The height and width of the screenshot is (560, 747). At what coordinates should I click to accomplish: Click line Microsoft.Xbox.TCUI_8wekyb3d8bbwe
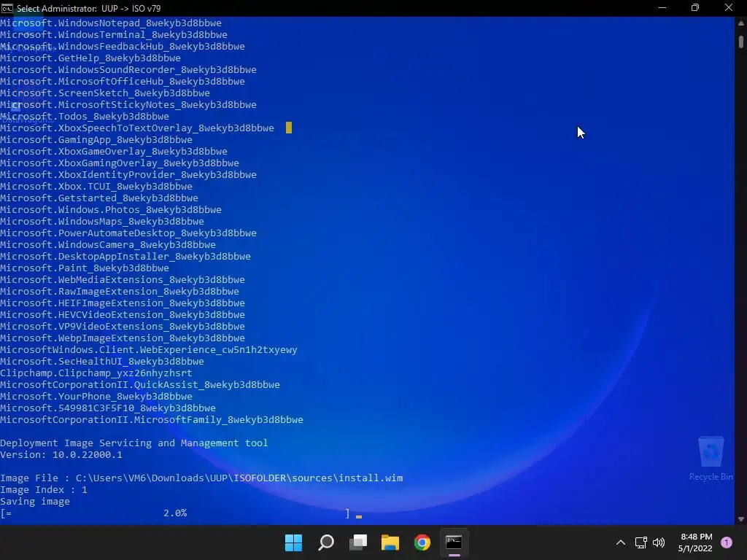tap(96, 186)
